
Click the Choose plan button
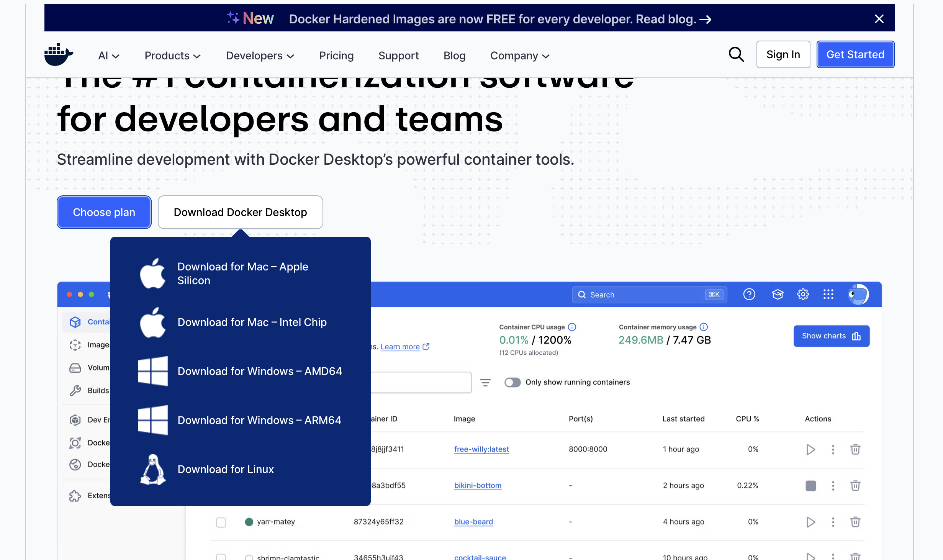point(104,212)
